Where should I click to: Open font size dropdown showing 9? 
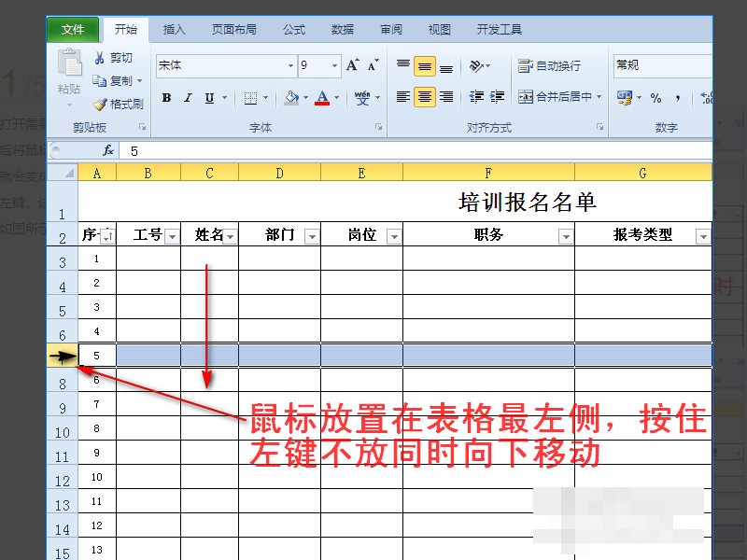click(x=334, y=65)
